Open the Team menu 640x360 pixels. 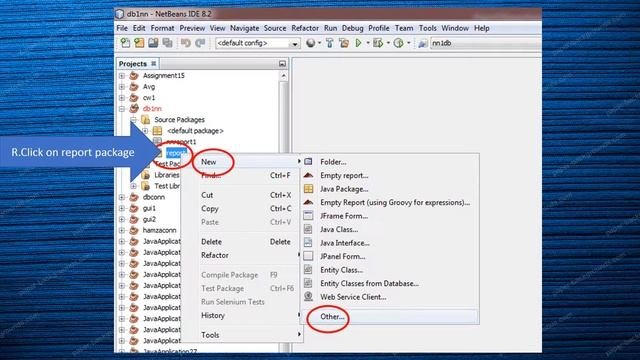point(404,28)
